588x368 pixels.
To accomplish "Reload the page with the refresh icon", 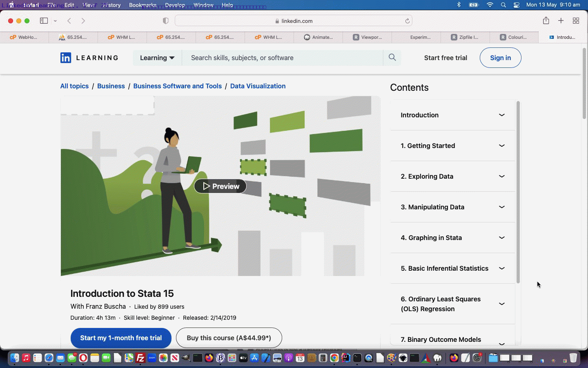I will click(407, 21).
